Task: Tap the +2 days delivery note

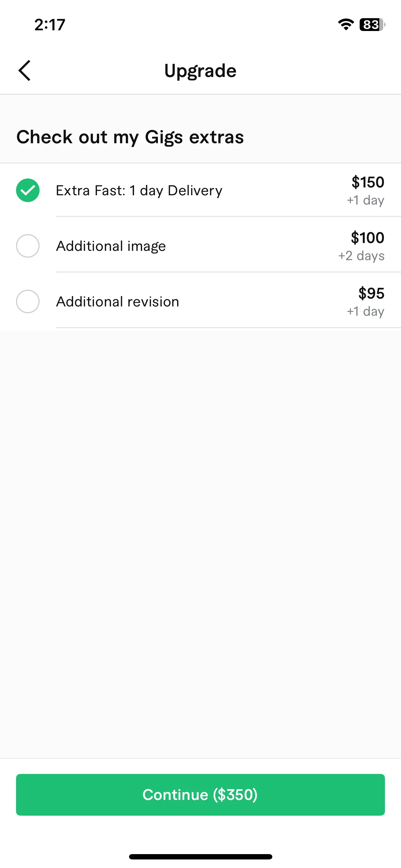Action: (361, 256)
